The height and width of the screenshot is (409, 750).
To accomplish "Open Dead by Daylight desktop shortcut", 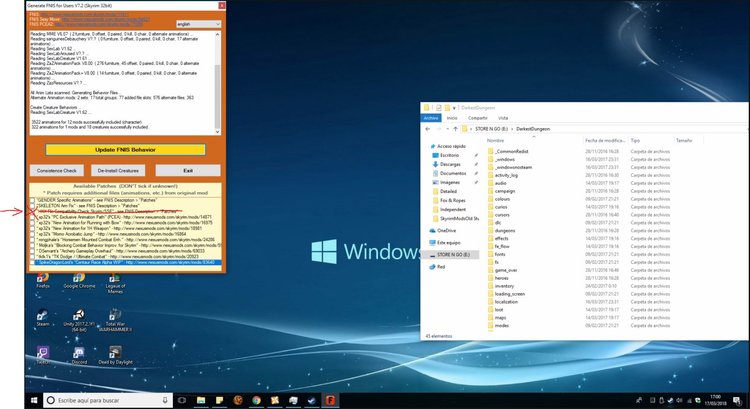I will 115,355.
